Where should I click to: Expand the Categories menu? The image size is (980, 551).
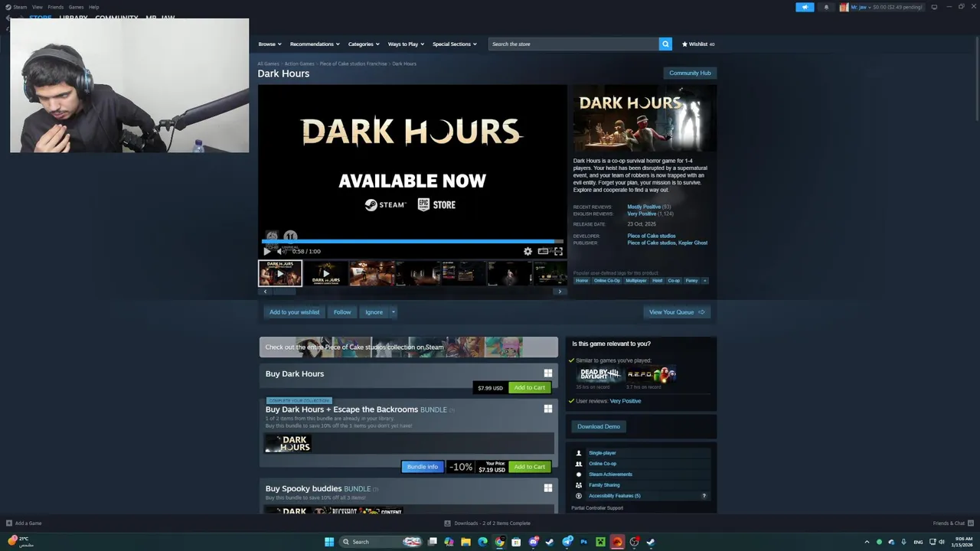tap(364, 44)
